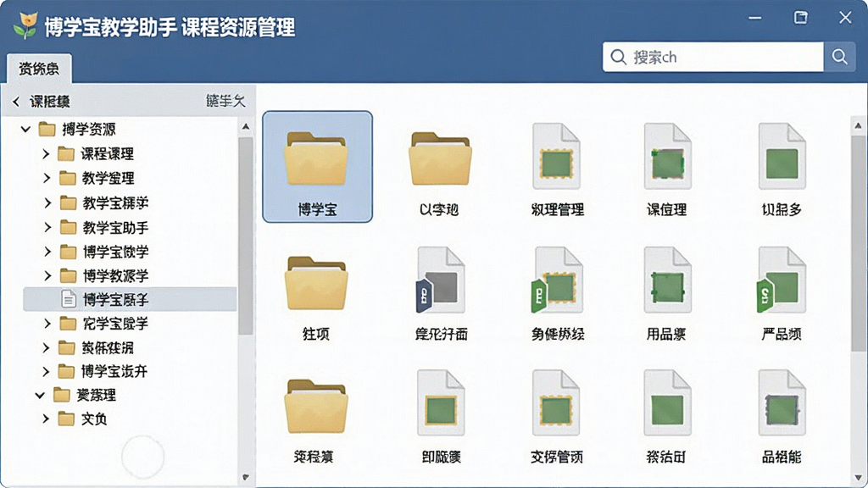This screenshot has height=488, width=868.
Task: Open the third file icon in top row
Action: [x=556, y=156]
